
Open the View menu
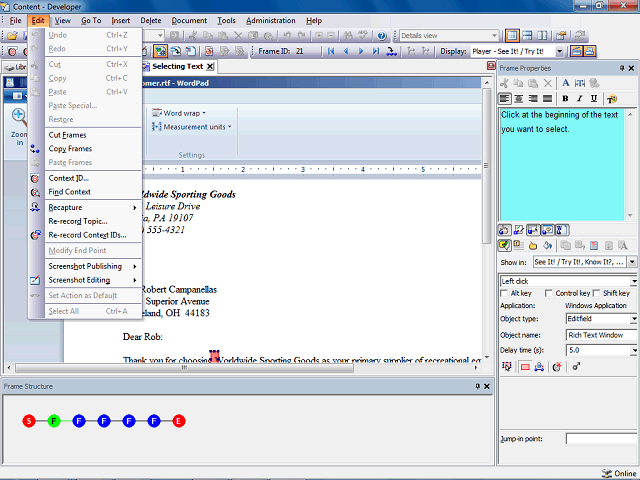coord(62,20)
